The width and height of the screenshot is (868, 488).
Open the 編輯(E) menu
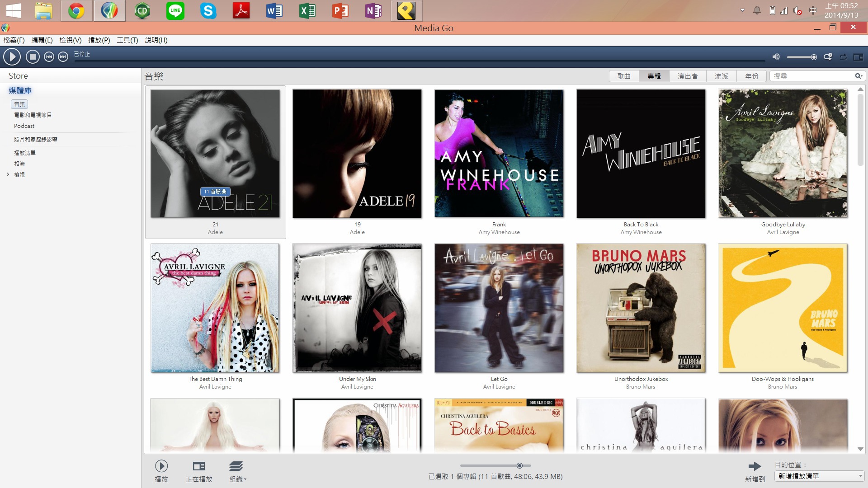[42, 40]
